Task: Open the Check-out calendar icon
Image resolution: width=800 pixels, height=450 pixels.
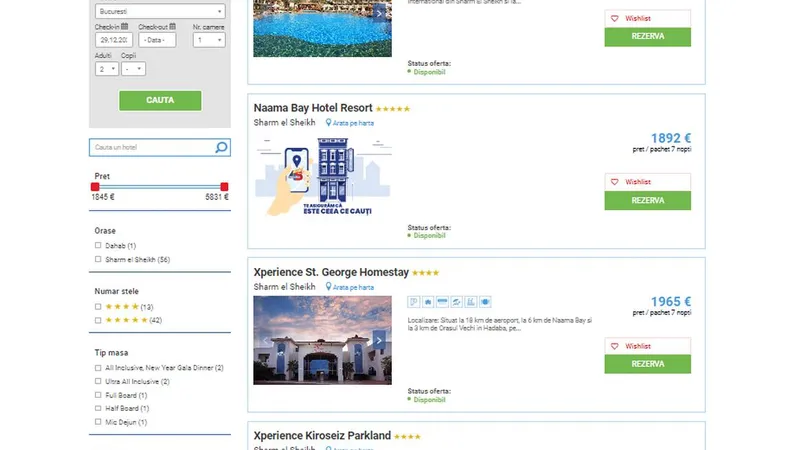Action: point(172,27)
